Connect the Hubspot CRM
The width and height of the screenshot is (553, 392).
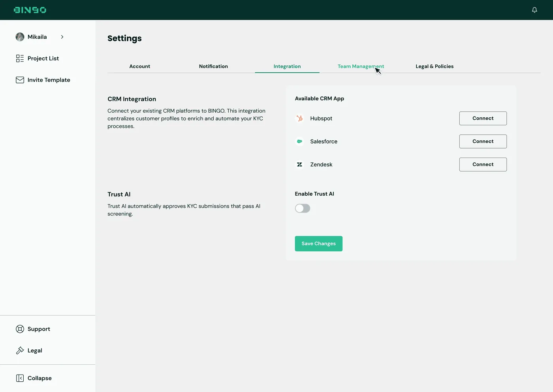click(x=483, y=118)
